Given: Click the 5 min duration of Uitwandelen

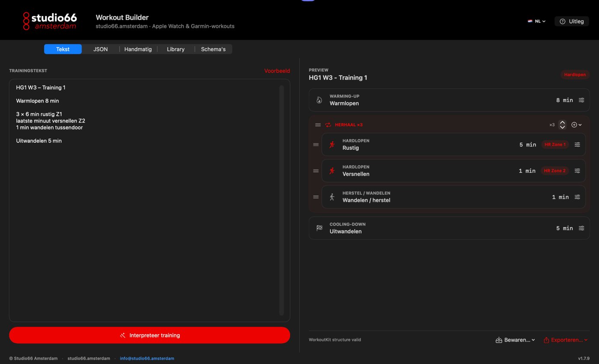Looking at the screenshot, I should [x=564, y=228].
